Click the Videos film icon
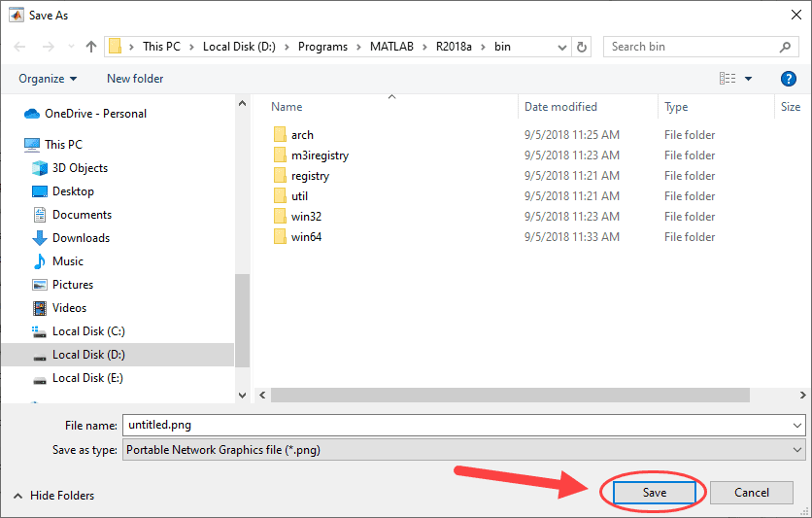Screen dimensions: 812x518 coord(40,308)
